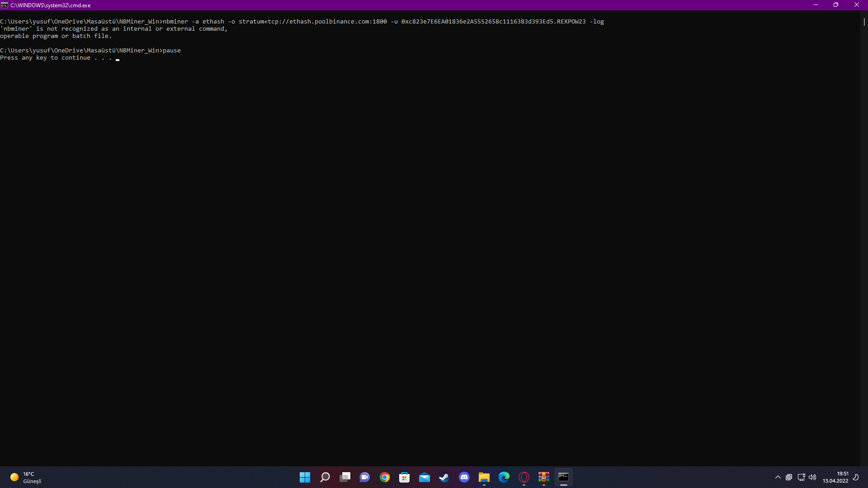Open clock and date calendar flyout
868x488 pixels.
tap(835, 477)
